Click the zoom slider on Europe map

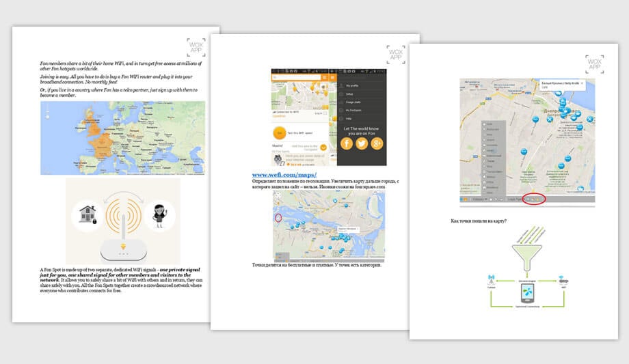47,111
